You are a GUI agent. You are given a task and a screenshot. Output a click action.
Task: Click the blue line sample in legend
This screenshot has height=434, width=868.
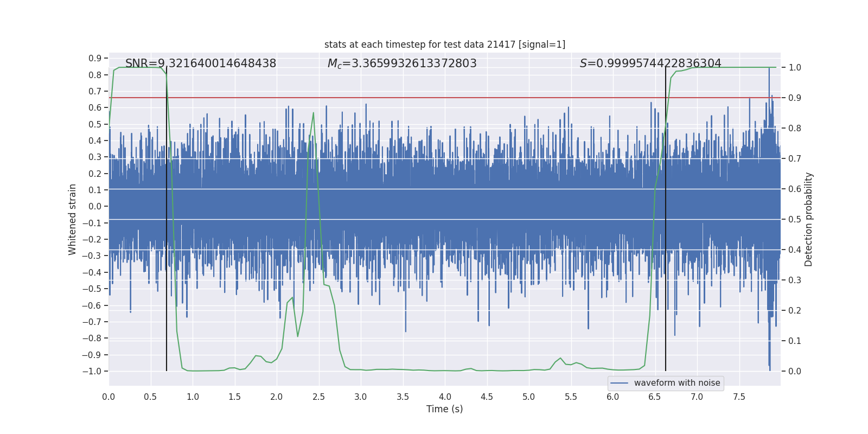[x=619, y=383]
